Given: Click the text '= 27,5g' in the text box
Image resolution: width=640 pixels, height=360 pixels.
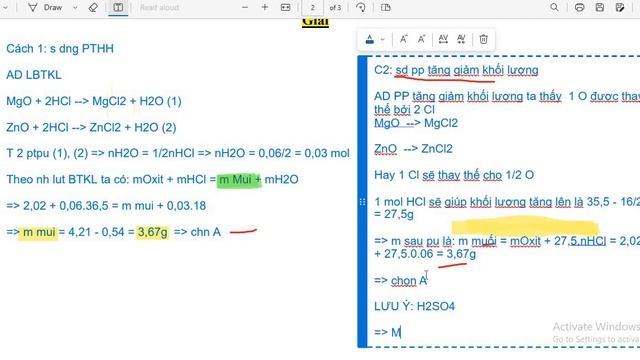Looking at the screenshot, I should pyautogui.click(x=394, y=214).
